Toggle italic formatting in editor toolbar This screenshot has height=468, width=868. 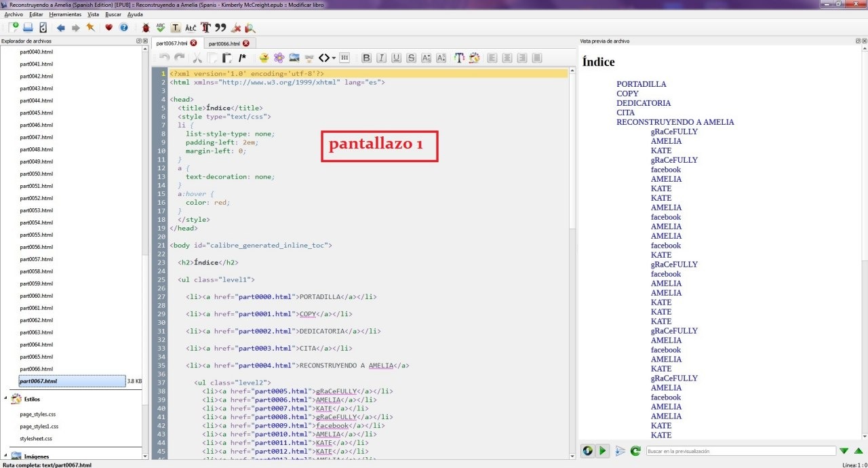381,58
